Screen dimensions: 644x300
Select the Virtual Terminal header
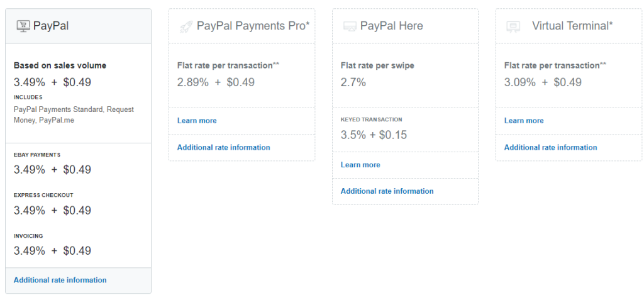pos(569,26)
